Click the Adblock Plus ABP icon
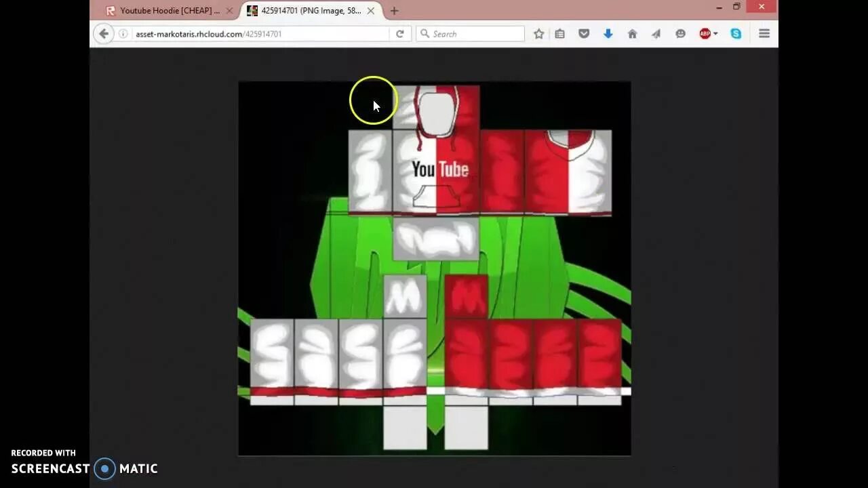The image size is (868, 488). click(x=705, y=34)
